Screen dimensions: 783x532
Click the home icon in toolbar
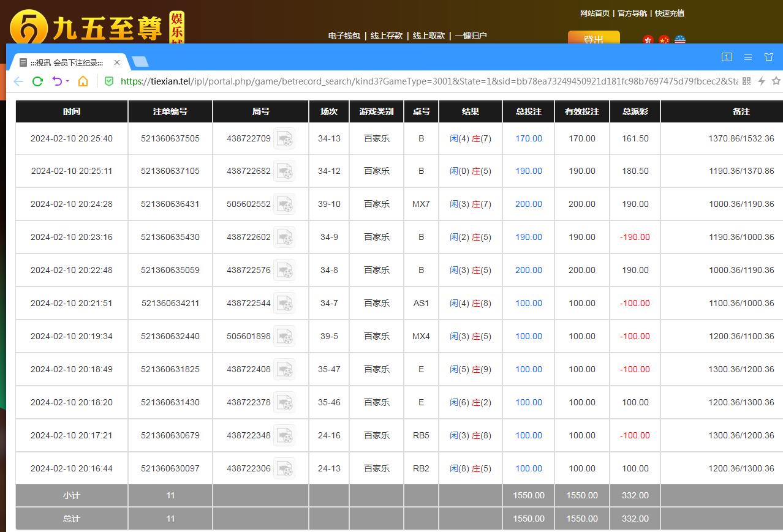click(x=83, y=81)
